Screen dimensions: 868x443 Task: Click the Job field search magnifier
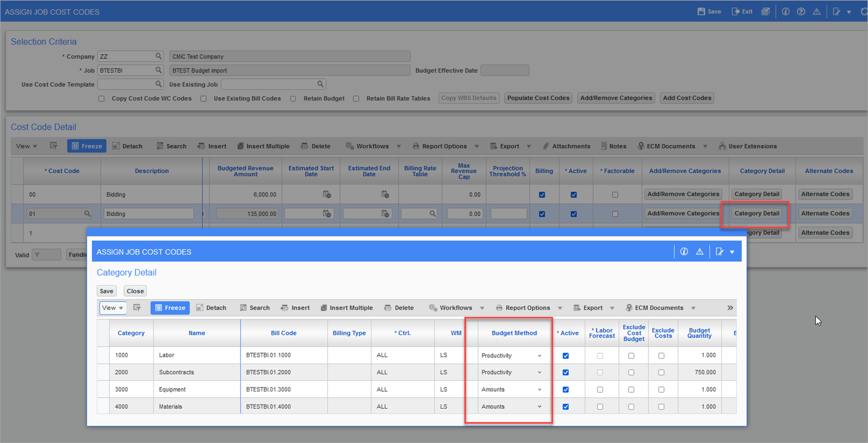158,70
